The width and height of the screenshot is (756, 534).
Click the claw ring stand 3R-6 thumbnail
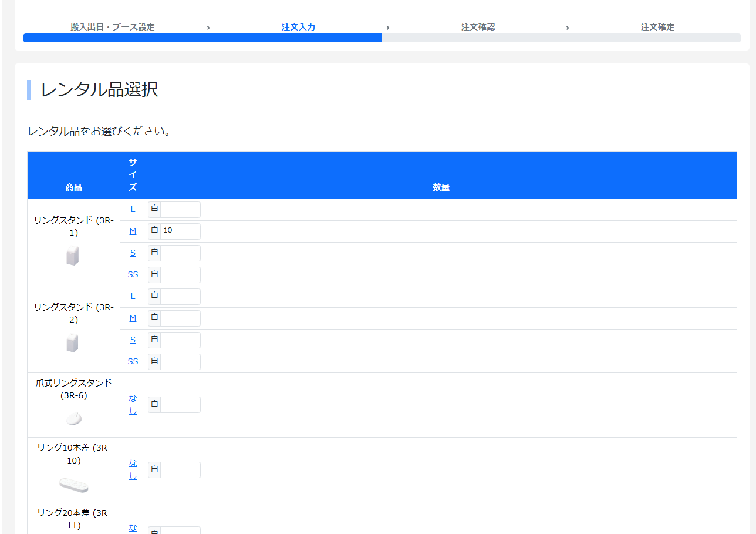tap(73, 418)
